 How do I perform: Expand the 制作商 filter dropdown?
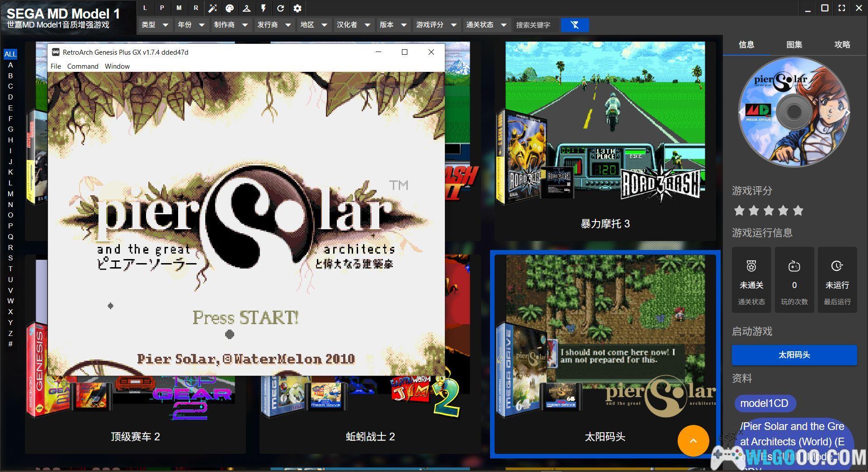[231, 25]
